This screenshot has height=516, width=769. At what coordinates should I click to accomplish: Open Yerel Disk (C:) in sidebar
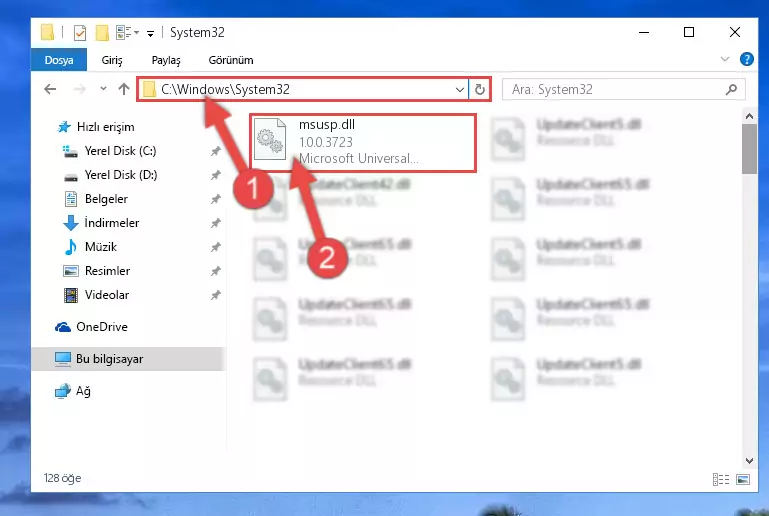click(120, 151)
